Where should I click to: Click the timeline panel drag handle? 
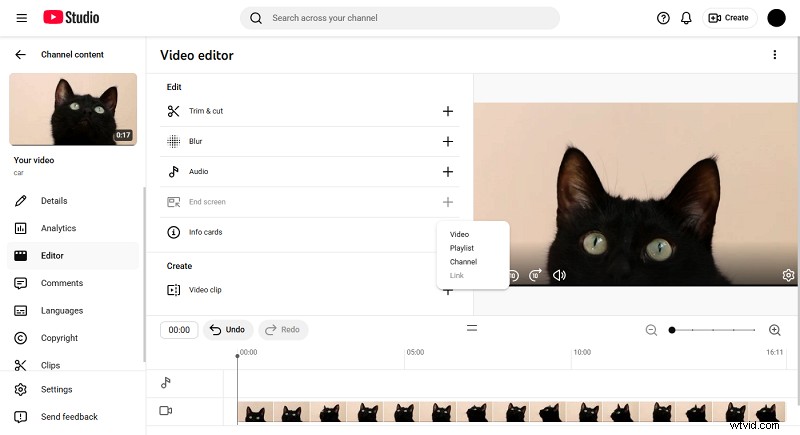[472, 328]
